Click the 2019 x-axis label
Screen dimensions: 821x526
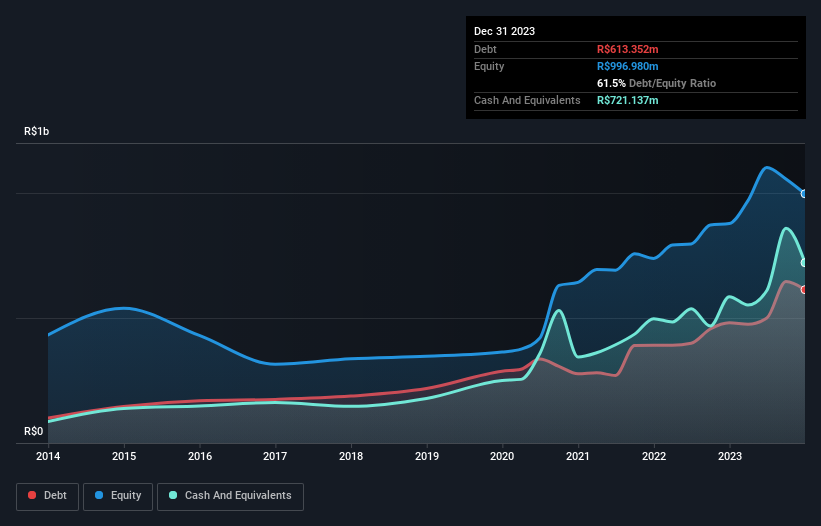click(x=427, y=456)
